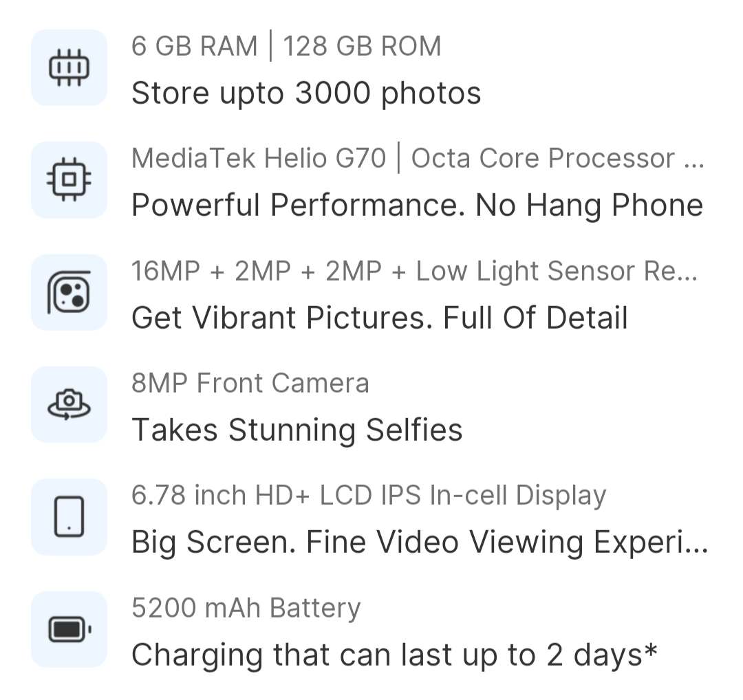The width and height of the screenshot is (743, 700).
Task: Click the 'Octa Core Processor' text
Action: (542, 159)
